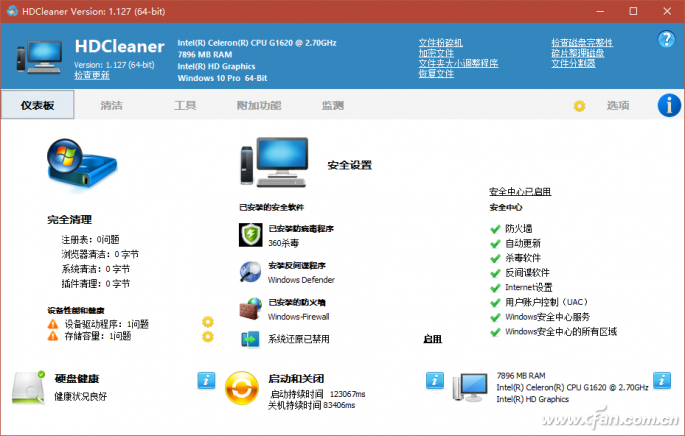Click the 启动持续时间 123067ms value
Image resolution: width=685 pixels, height=436 pixels.
tap(318, 394)
